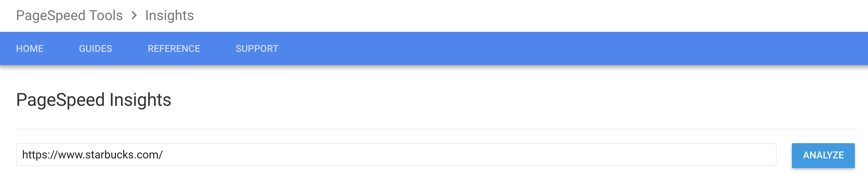Click the Insights breadcrumb link
Screen dimensions: 868x184
tap(169, 16)
